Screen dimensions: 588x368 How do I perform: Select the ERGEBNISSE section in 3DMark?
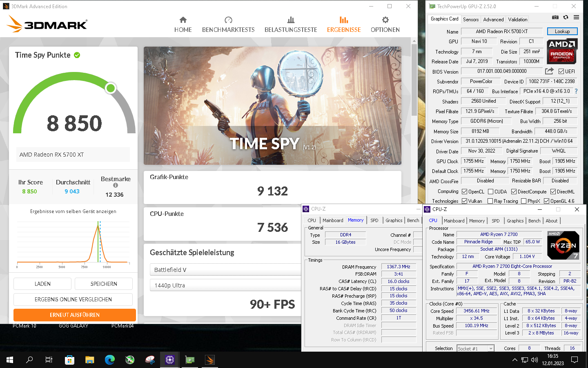(x=344, y=25)
